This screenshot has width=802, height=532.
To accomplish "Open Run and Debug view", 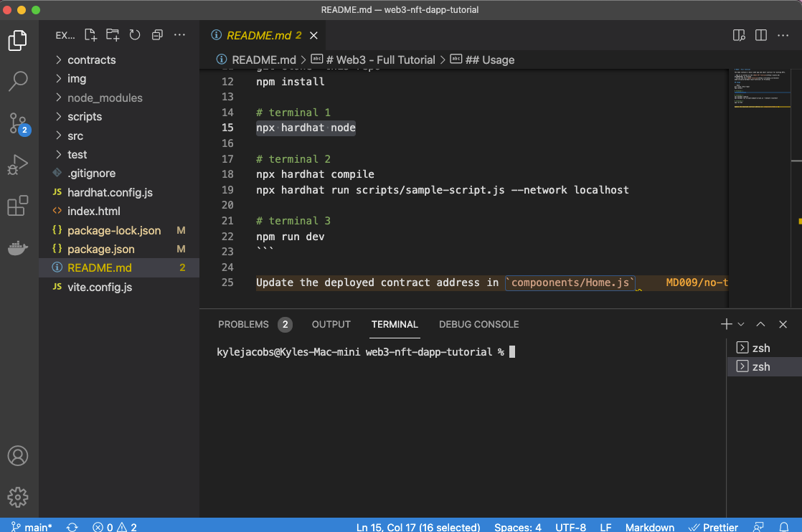I will (x=18, y=165).
